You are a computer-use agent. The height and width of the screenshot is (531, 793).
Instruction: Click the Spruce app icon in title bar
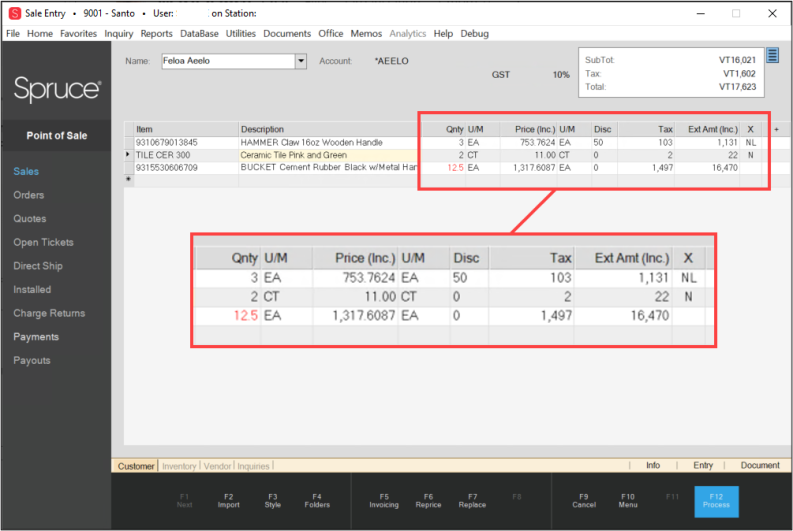(15, 13)
